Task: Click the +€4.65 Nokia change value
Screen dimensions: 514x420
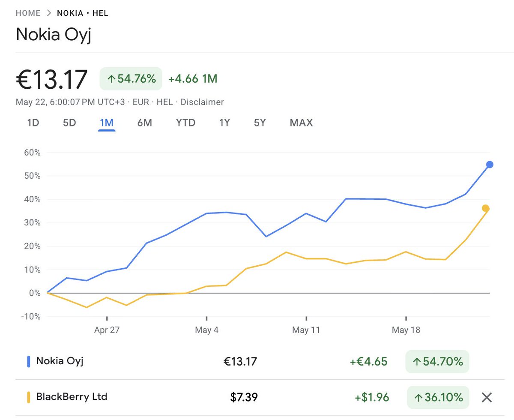Action: pos(368,362)
